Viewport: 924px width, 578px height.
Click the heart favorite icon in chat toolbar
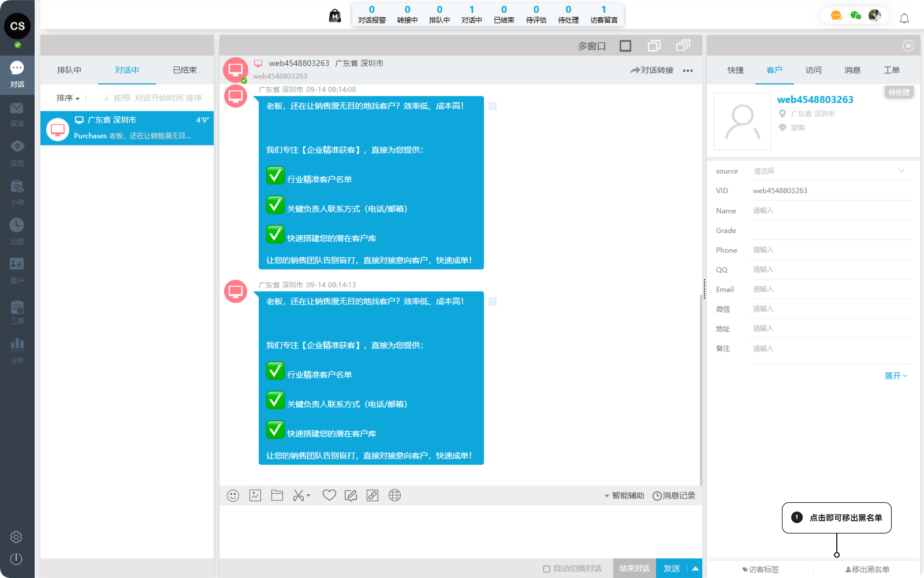tap(329, 495)
